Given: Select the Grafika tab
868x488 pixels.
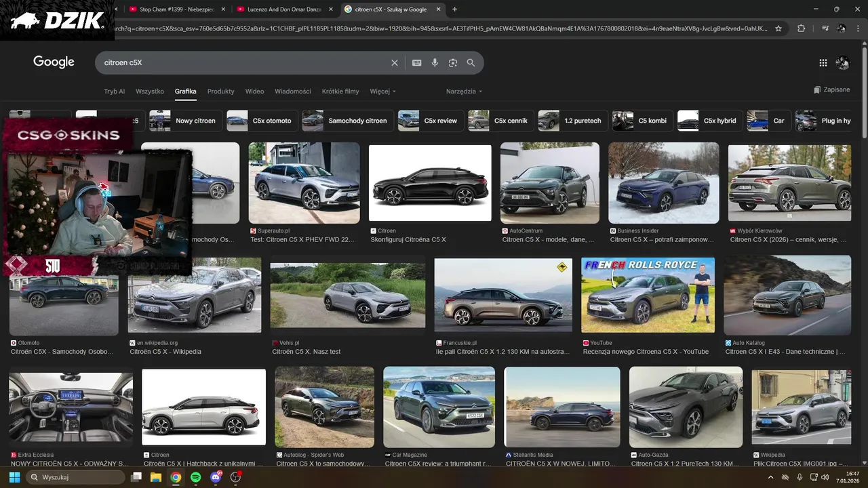Looking at the screenshot, I should [x=185, y=91].
